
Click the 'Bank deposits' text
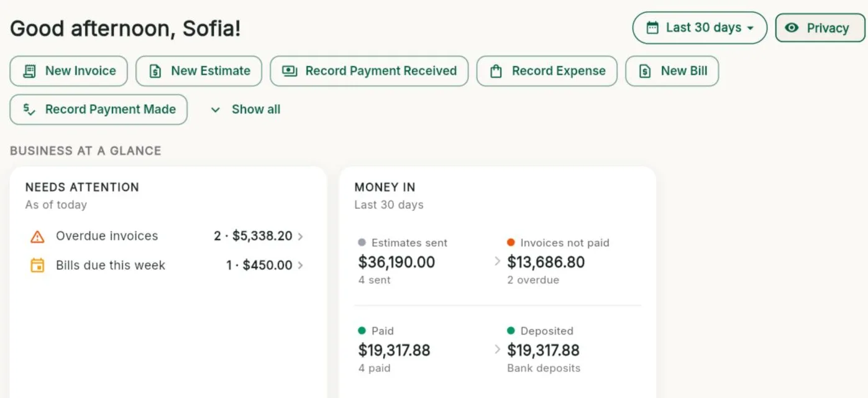coord(544,368)
